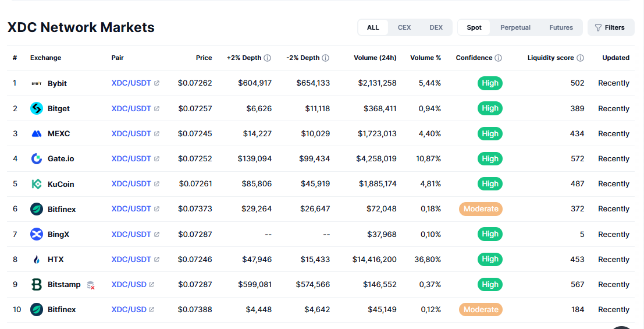Click external link icon in Bitget row
Screen dimensions: 644x329
pyautogui.click(x=156, y=108)
